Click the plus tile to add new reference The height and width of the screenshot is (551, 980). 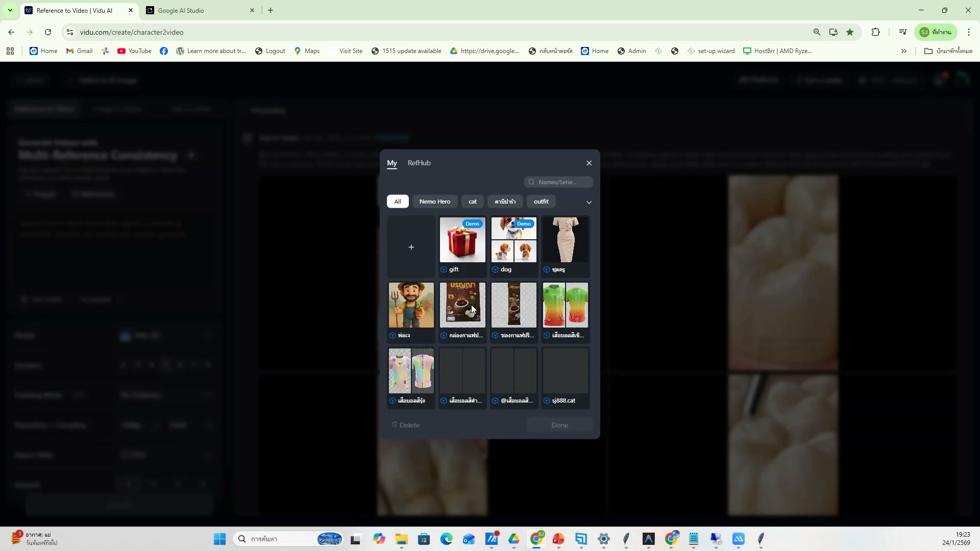point(411,247)
